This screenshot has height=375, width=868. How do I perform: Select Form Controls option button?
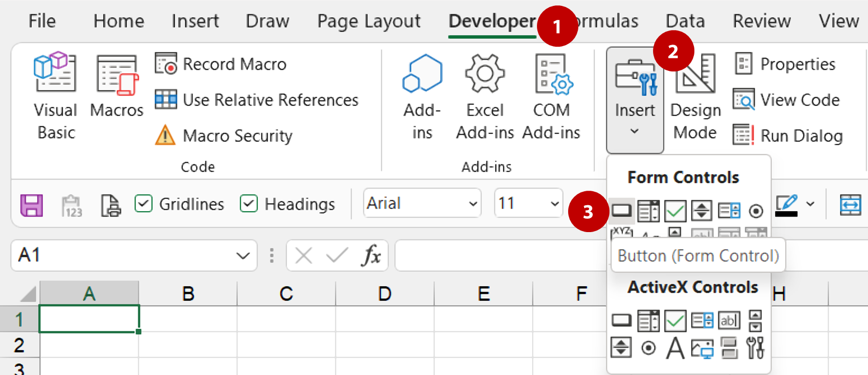[x=756, y=211]
